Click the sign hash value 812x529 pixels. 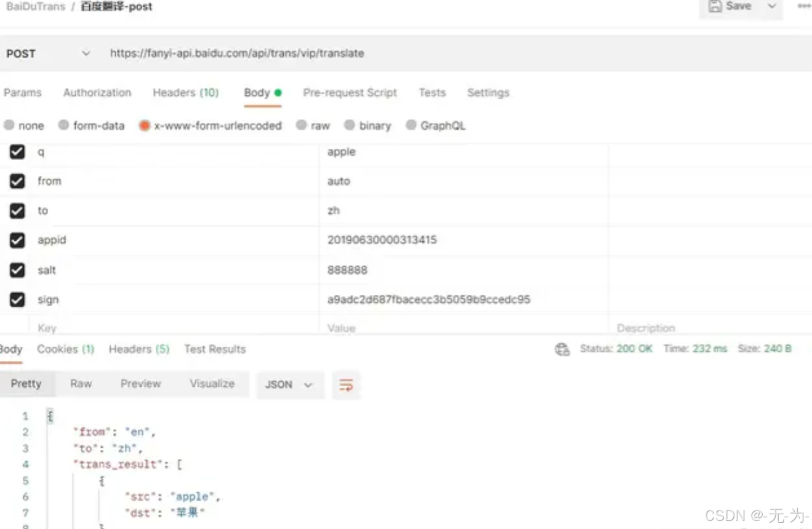tap(428, 299)
